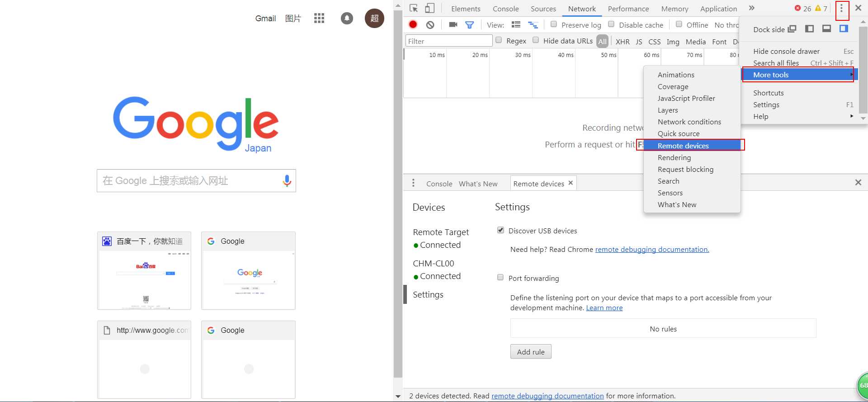The image size is (868, 402).
Task: Toggle the device toolbar icon
Action: [429, 8]
